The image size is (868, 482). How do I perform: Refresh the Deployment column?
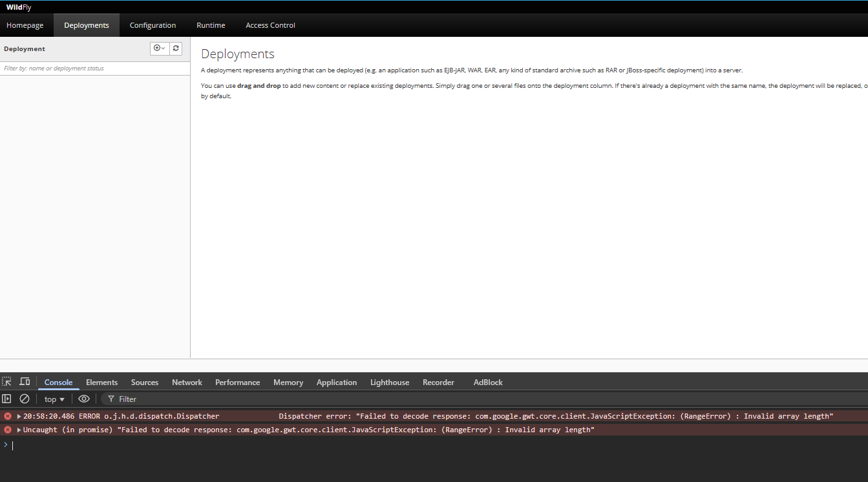coord(176,48)
